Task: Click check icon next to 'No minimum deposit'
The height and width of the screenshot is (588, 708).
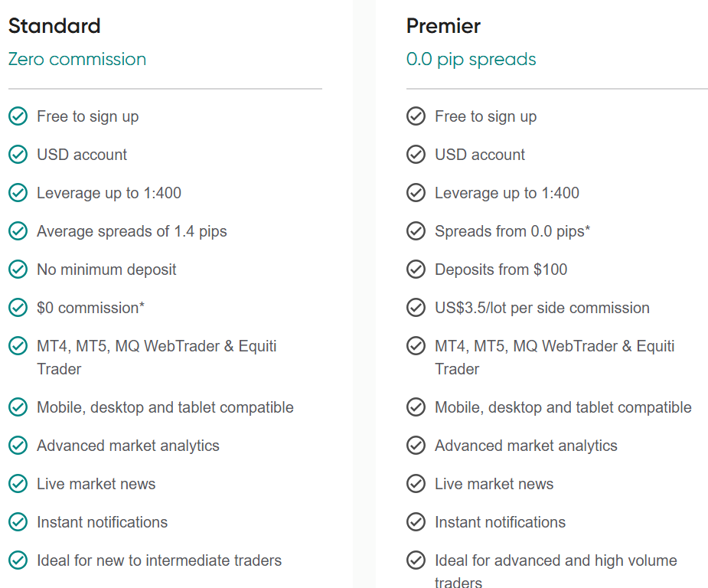Action: tap(18, 269)
